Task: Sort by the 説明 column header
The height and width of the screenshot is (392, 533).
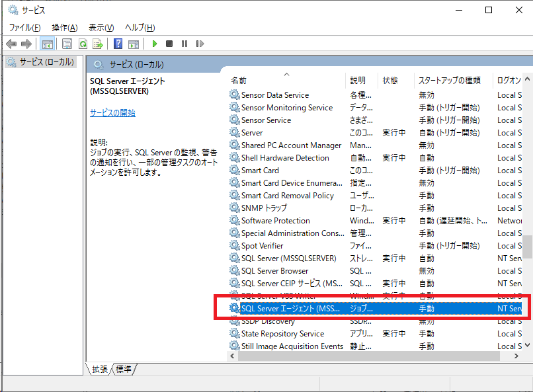Action: [x=362, y=80]
